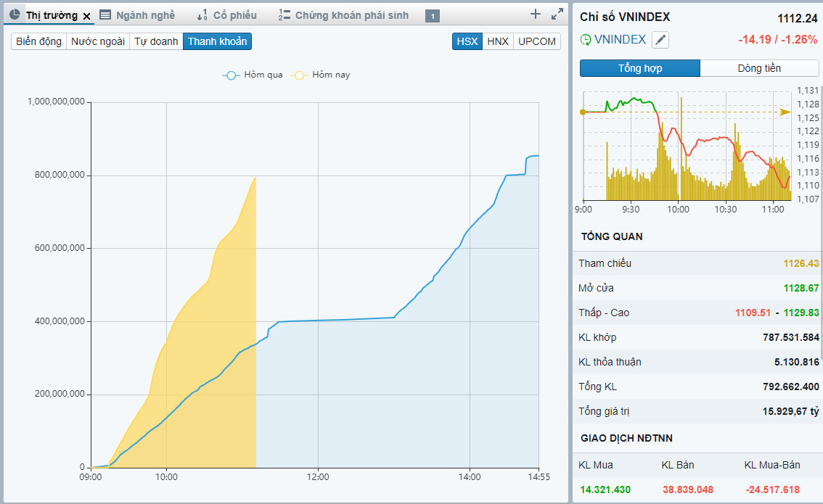
Task: Expand the panel to fullscreen
Action: click(x=557, y=14)
